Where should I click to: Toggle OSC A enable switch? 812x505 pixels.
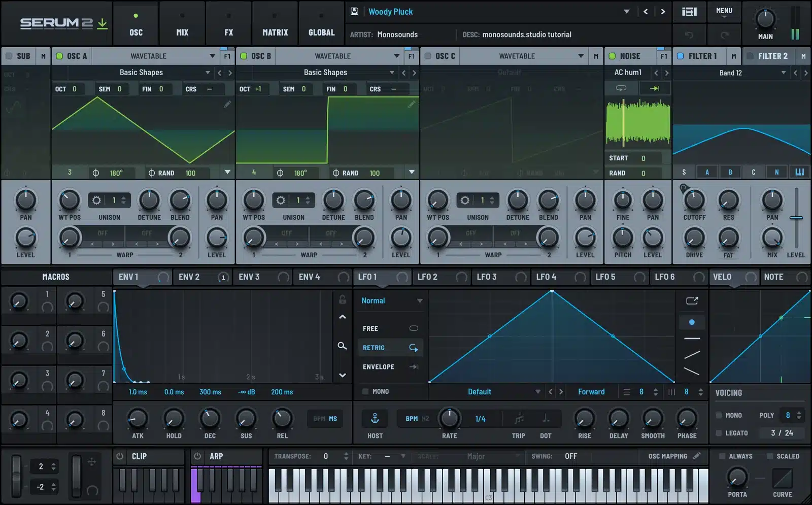(59, 56)
